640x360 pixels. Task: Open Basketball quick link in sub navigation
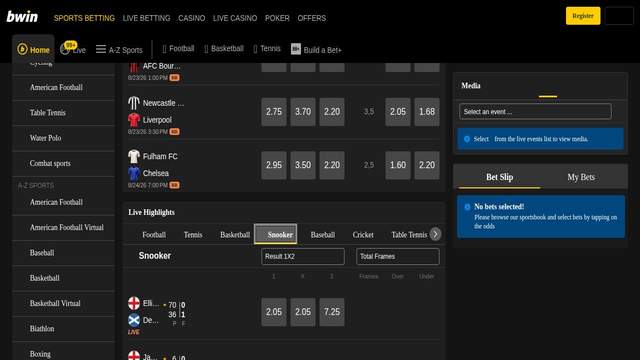tap(224, 49)
